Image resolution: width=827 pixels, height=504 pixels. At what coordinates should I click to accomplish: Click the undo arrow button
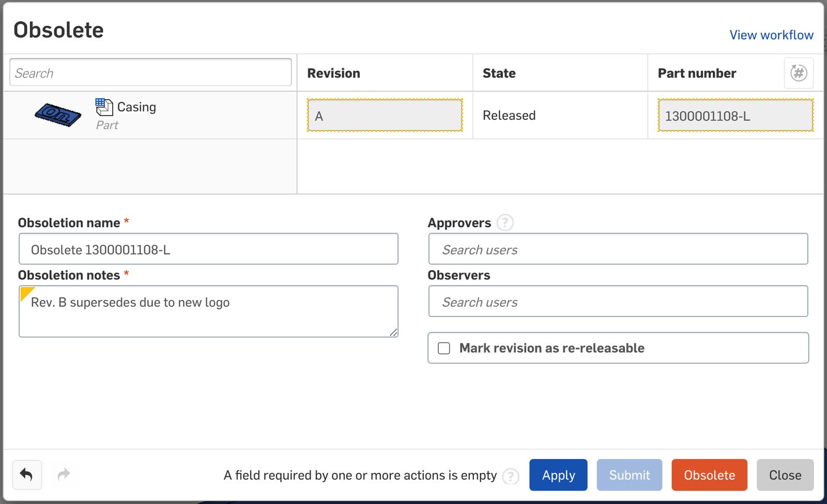26,475
